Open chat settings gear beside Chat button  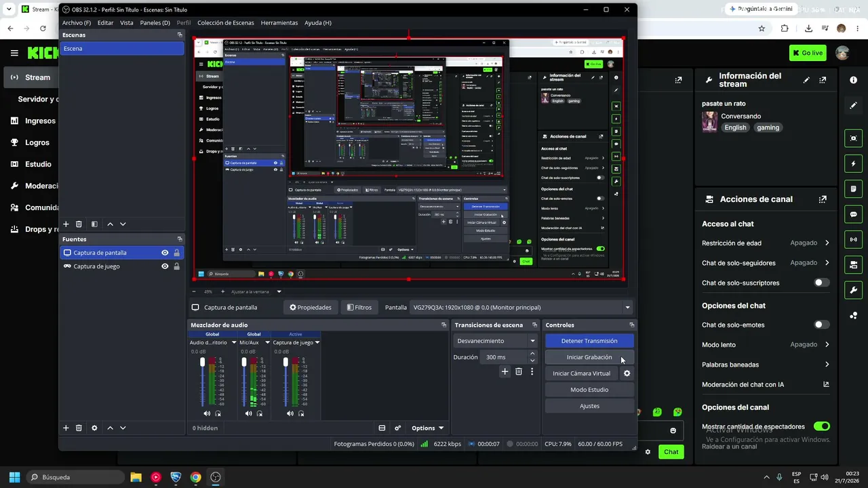tap(648, 452)
